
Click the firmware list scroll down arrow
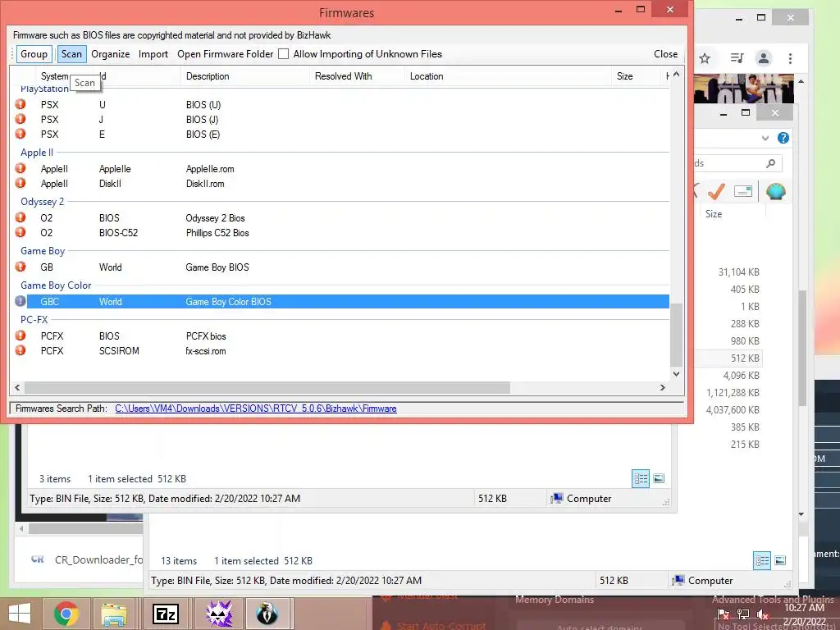coord(676,374)
